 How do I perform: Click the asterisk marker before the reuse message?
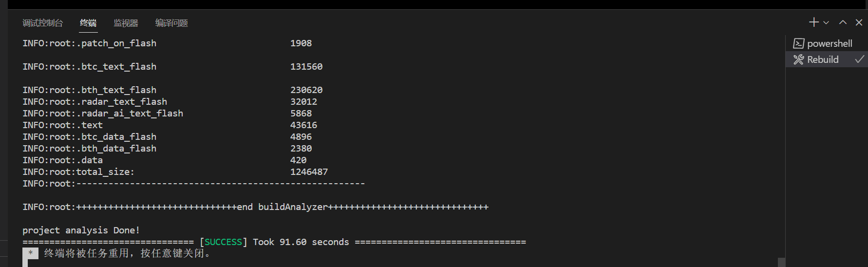click(x=30, y=253)
